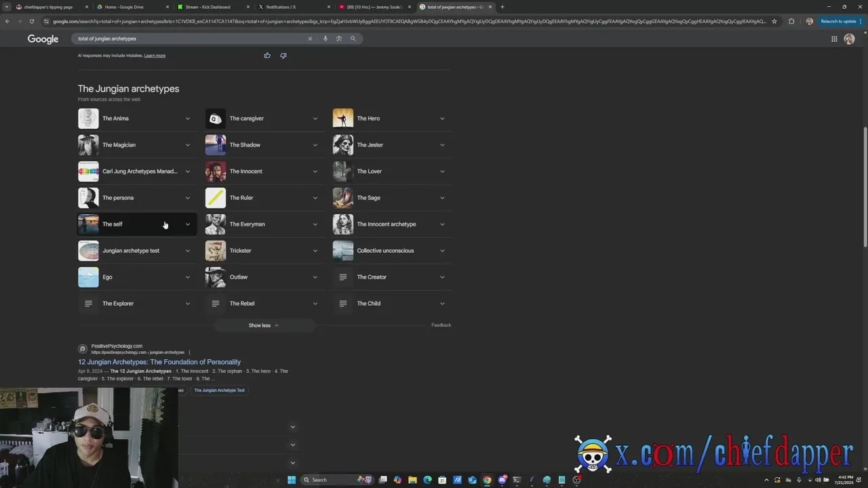Viewport: 868px width, 488px height.
Task: Click the Magician thumbnail image
Action: coord(88,145)
